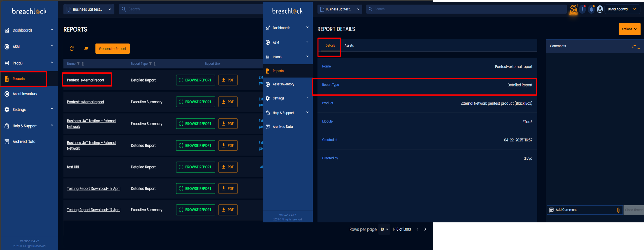This screenshot has height=250, width=644.
Task: Click the 'External Network pentest product (Black Box)' value
Action: pyautogui.click(x=496, y=103)
